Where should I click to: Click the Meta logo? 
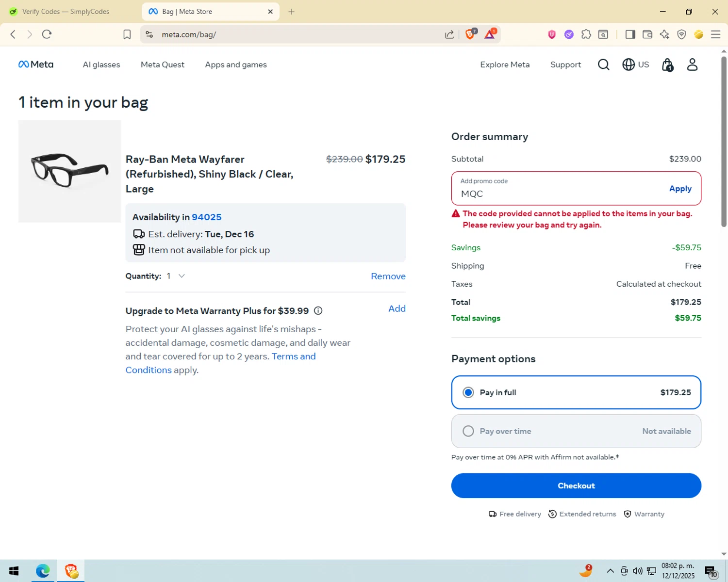(36, 65)
